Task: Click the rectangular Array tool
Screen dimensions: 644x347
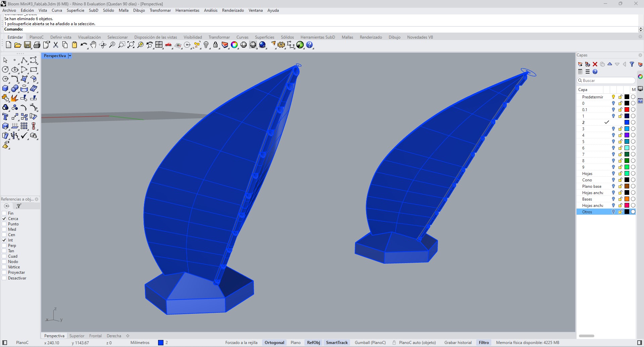Action: (x=24, y=126)
